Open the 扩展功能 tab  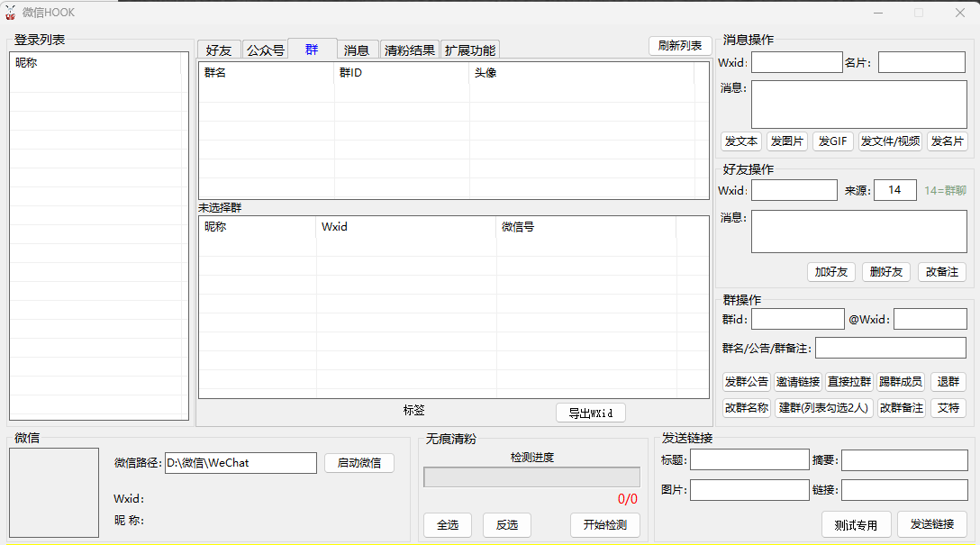tap(469, 50)
